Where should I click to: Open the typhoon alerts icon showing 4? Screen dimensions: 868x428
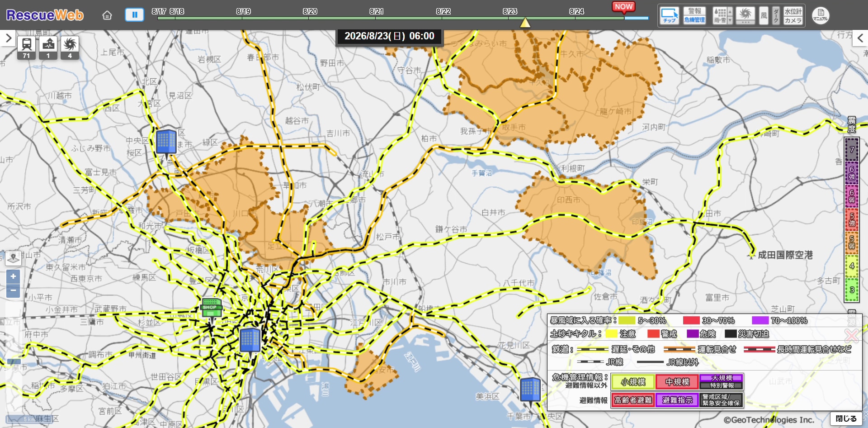tap(70, 48)
